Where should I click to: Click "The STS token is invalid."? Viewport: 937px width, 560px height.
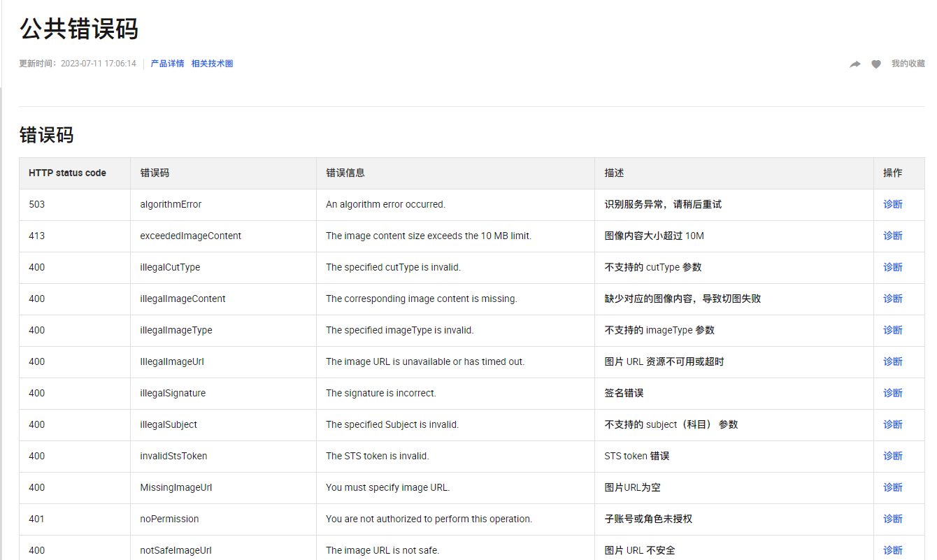tap(378, 456)
